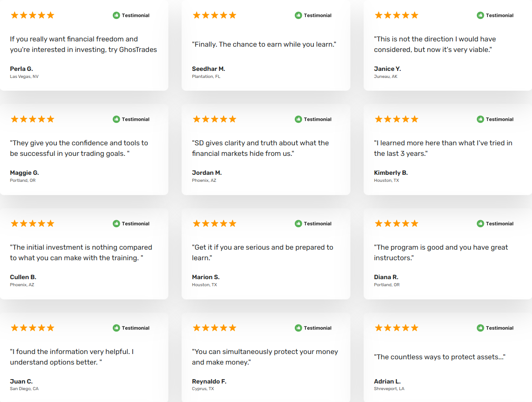Click the third star in Juan C.'s rating
The height and width of the screenshot is (402, 532).
point(33,328)
